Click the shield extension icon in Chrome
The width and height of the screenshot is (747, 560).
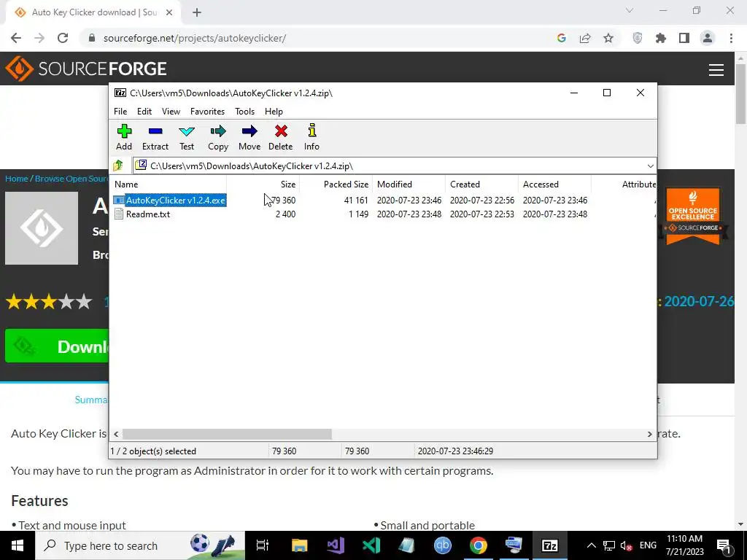[x=638, y=38]
